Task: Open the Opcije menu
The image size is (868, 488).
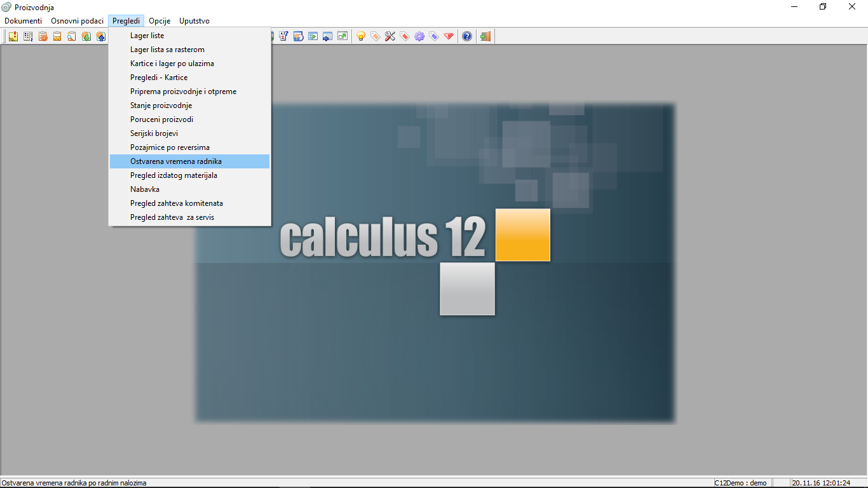Action: (159, 21)
